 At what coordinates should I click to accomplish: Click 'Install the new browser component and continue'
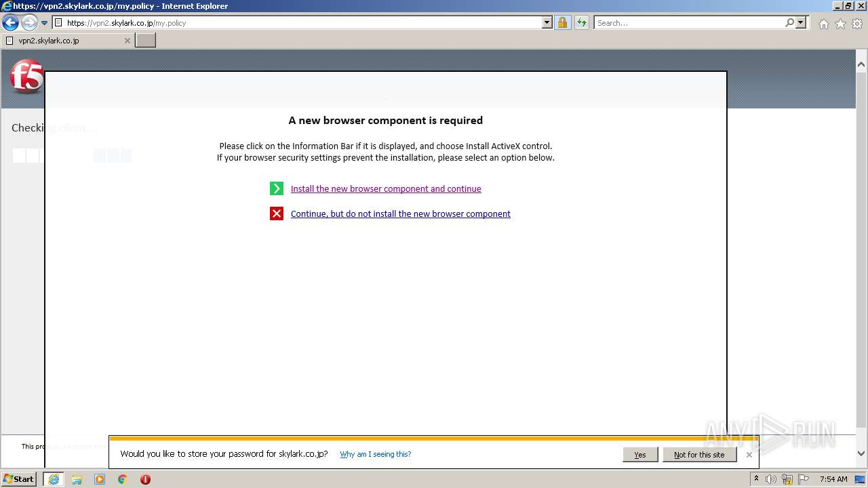click(x=386, y=189)
